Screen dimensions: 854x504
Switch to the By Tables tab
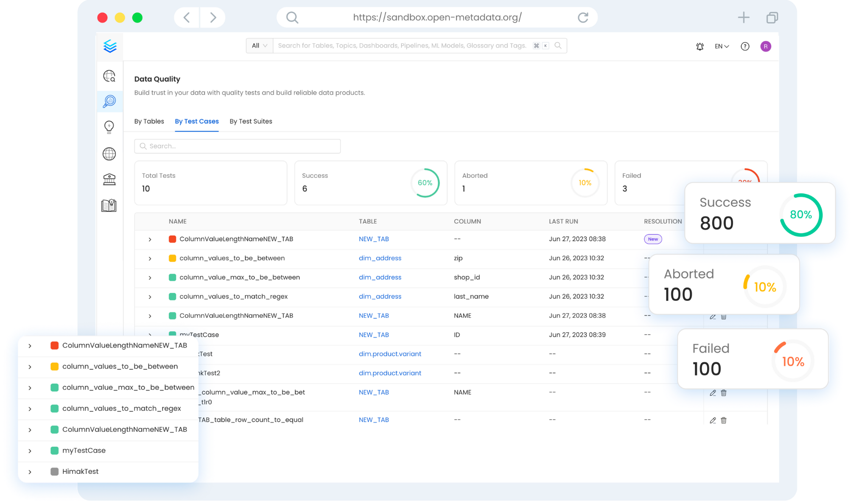pos(149,121)
